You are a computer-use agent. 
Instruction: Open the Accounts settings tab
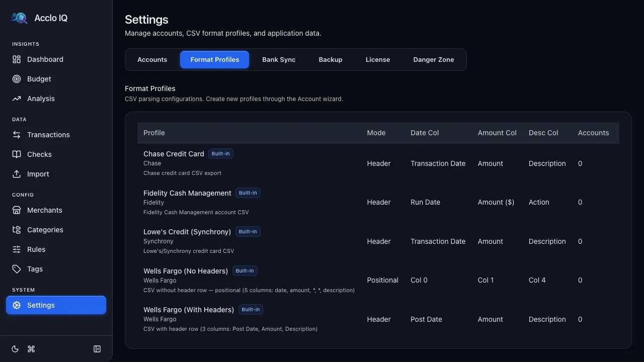[x=152, y=59]
